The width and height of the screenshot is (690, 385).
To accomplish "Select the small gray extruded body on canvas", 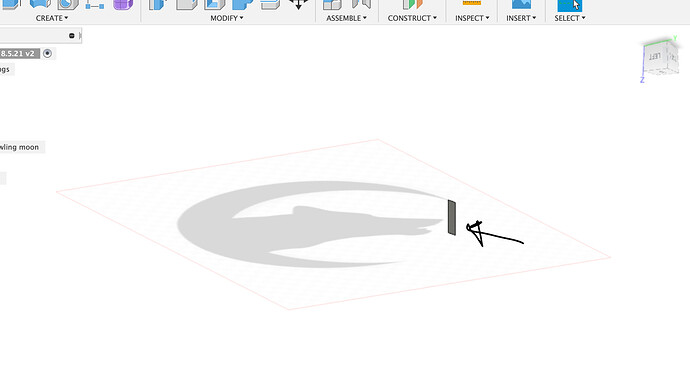I will 451,217.
